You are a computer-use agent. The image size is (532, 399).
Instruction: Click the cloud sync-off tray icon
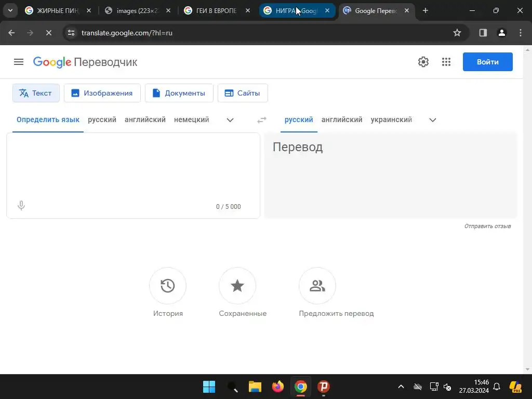pyautogui.click(x=418, y=387)
